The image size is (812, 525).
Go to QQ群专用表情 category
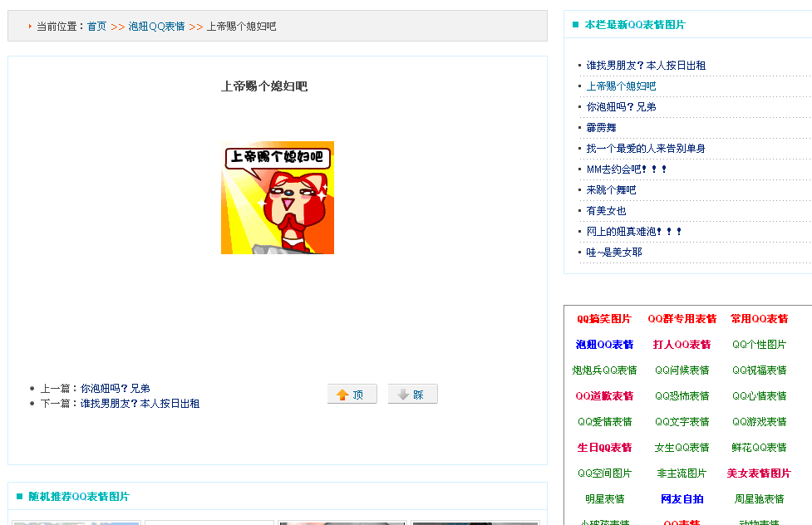coord(682,319)
